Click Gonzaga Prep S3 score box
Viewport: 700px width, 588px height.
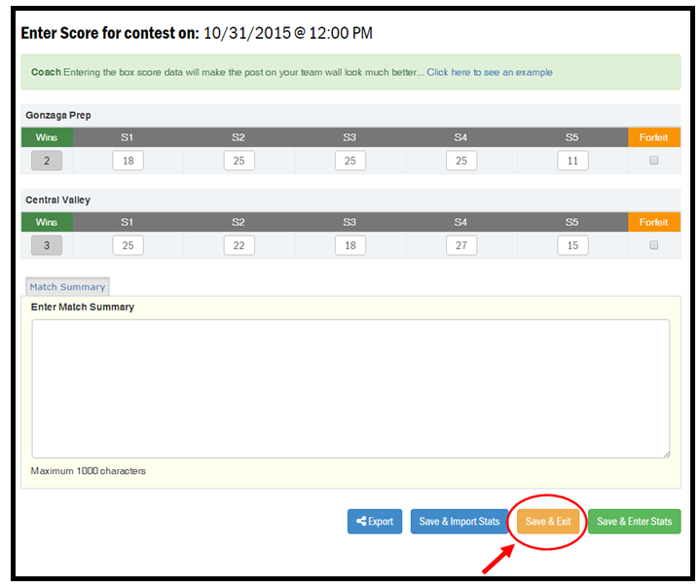pos(350,161)
